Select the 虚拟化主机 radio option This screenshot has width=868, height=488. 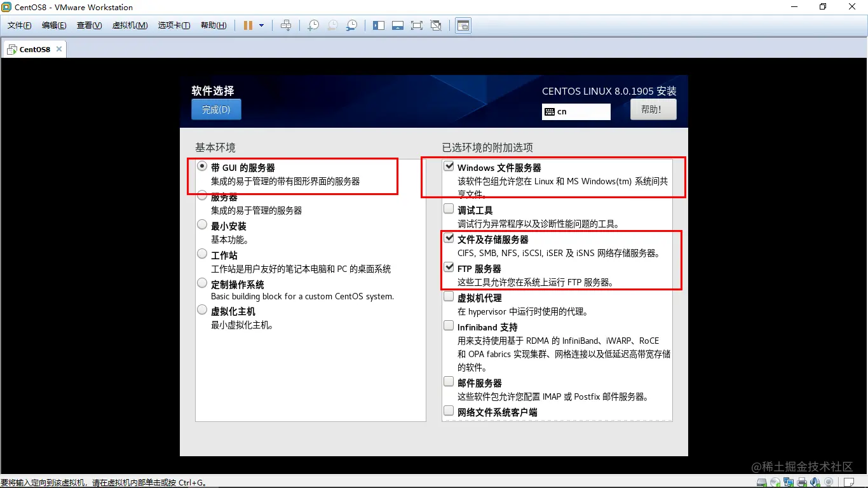[202, 310]
